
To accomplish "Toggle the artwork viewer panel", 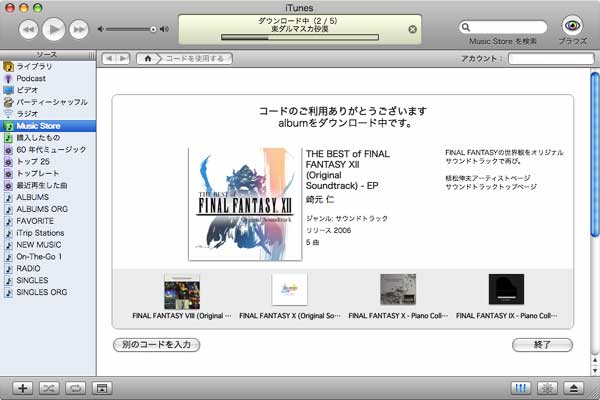I will [x=102, y=388].
